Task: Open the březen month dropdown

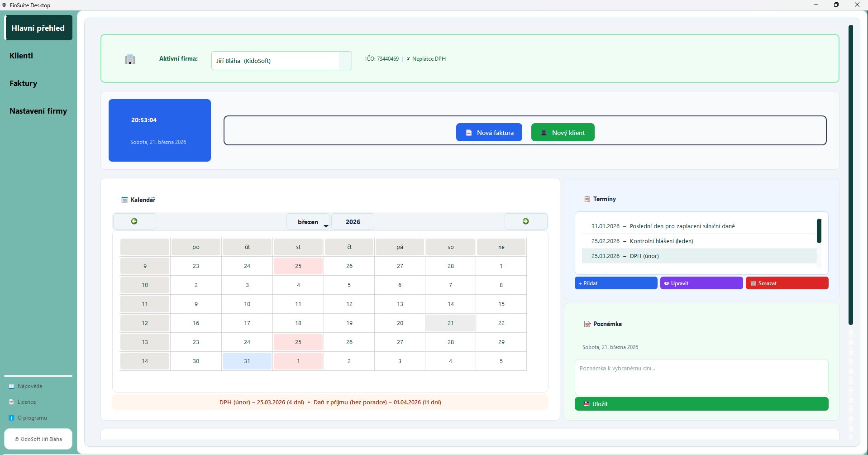Action: point(308,222)
